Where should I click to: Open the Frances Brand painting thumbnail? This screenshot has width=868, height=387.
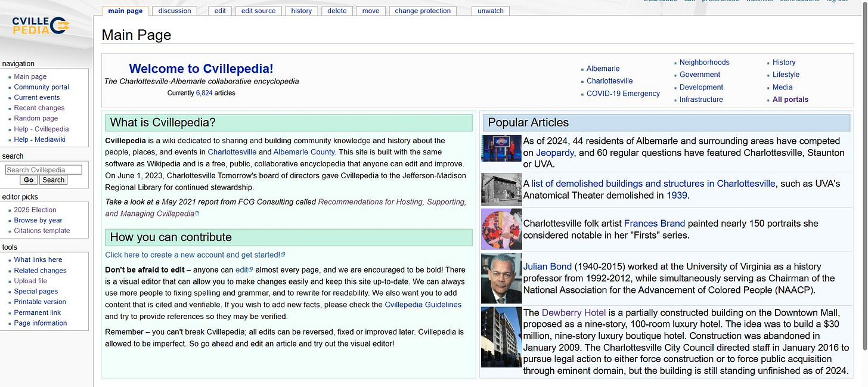coord(501,229)
